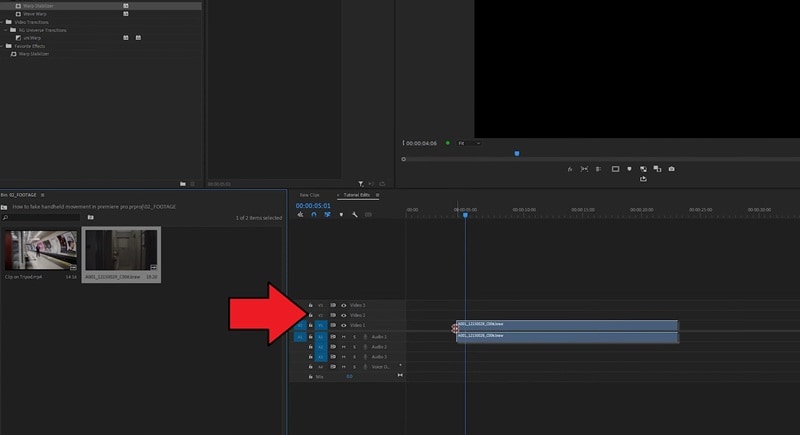
Task: Select the Tutorial Edits sequence tab
Action: [357, 195]
